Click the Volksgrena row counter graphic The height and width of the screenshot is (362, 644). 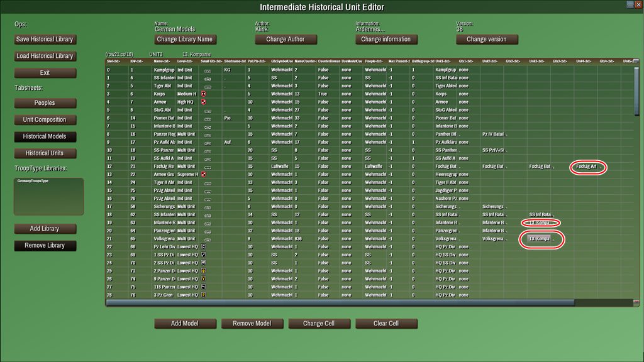pyautogui.click(x=208, y=239)
